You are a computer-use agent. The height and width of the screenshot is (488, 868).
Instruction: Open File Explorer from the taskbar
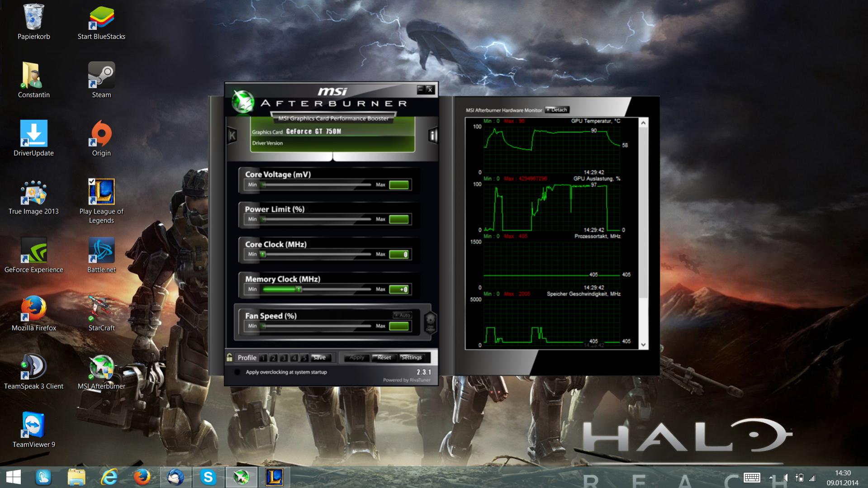pyautogui.click(x=76, y=477)
